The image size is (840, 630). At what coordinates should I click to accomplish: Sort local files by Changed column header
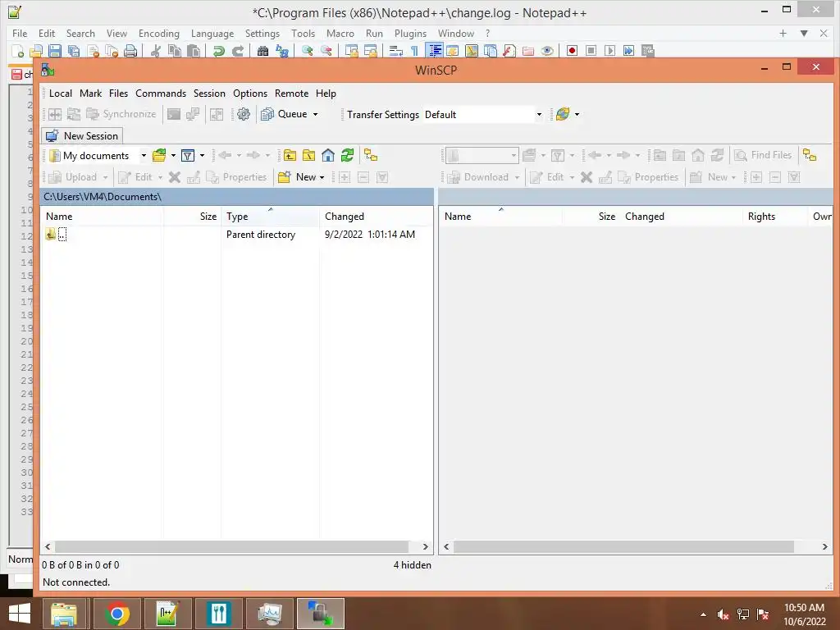click(x=376, y=217)
